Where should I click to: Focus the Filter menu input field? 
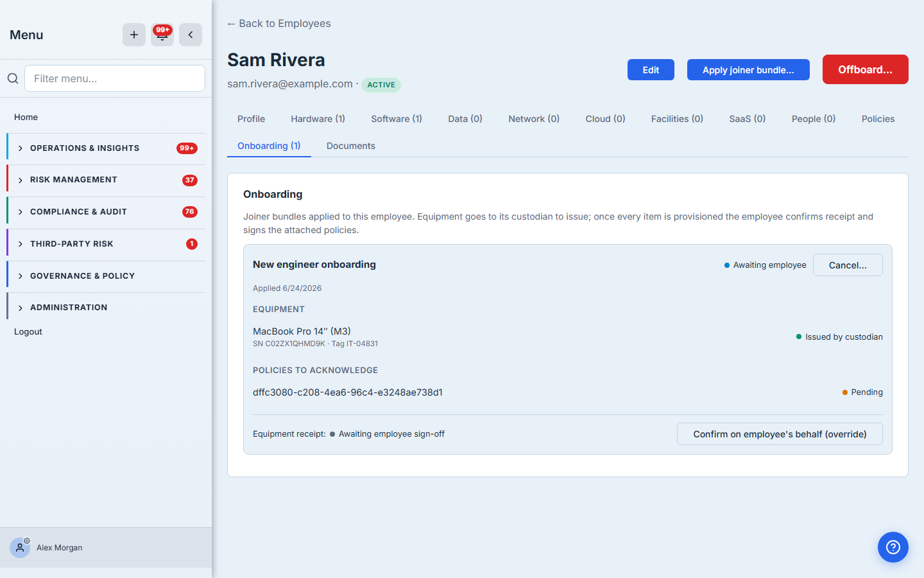(x=115, y=78)
